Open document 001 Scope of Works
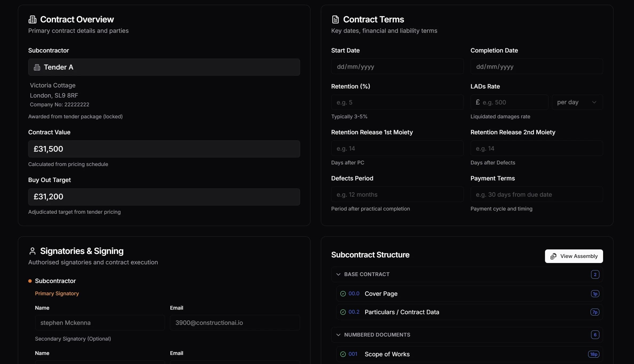The image size is (634, 364). click(387, 354)
